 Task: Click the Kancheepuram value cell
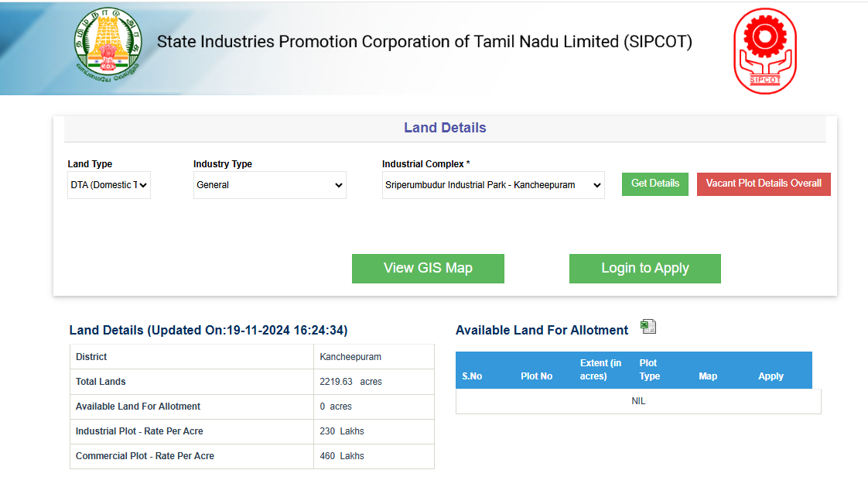[x=374, y=357]
